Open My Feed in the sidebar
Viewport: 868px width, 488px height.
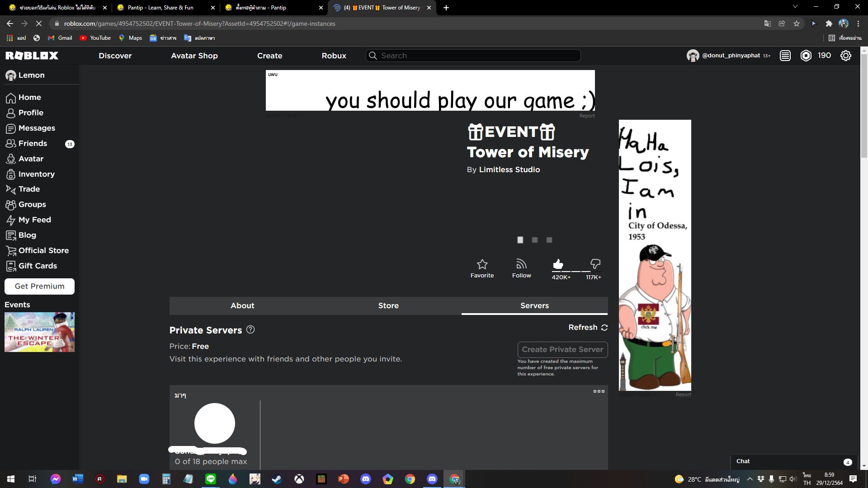(28, 220)
